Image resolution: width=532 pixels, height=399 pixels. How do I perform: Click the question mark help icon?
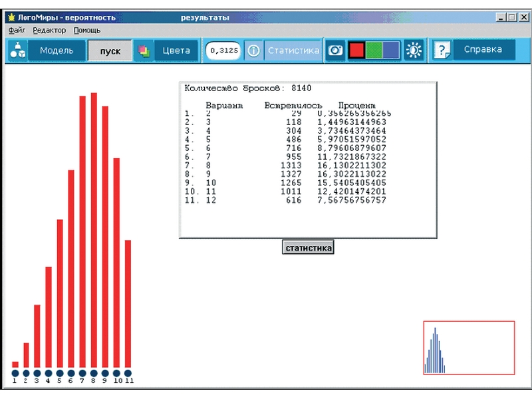coord(442,51)
